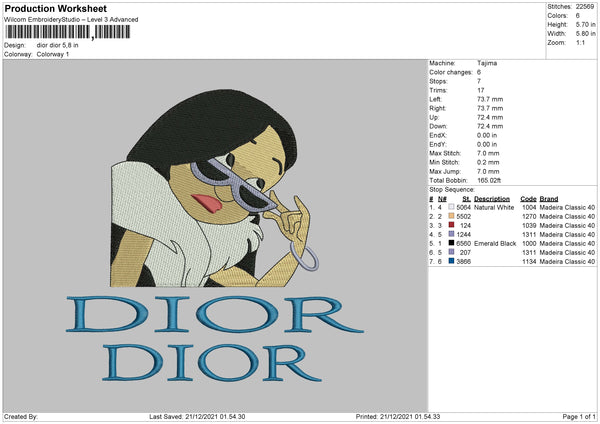Click the Emerald Black color swatch
The width and height of the screenshot is (600, 424).
click(x=452, y=243)
